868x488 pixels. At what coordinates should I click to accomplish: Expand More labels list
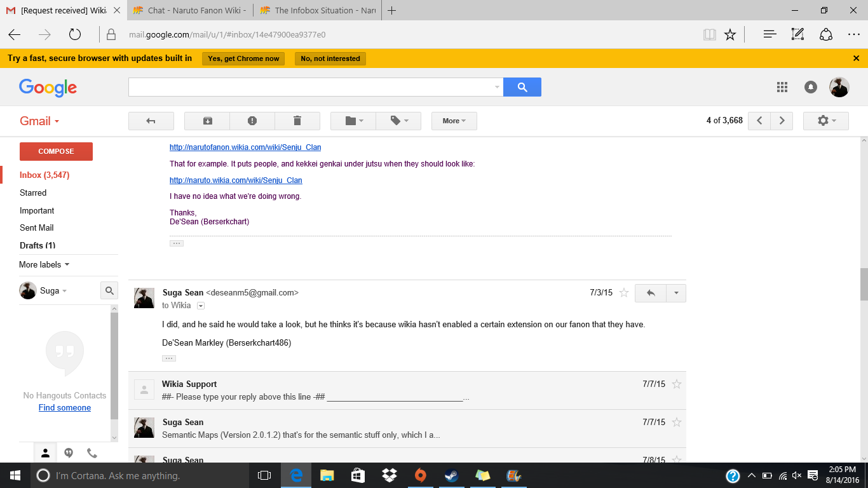point(44,264)
